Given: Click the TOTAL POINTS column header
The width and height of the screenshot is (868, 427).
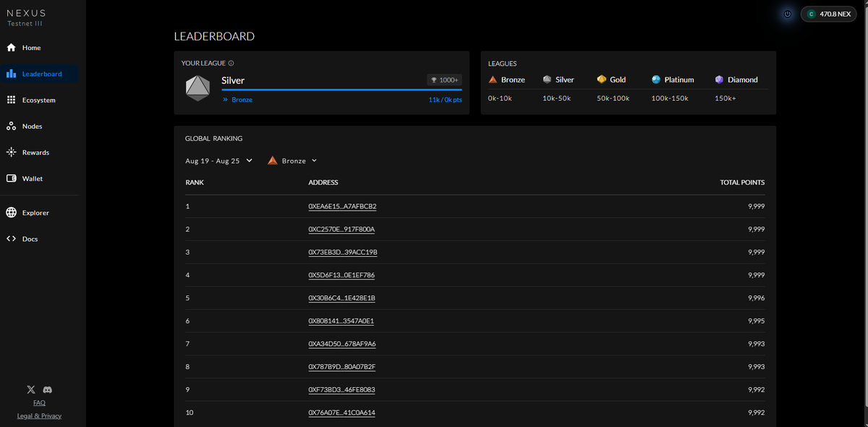Looking at the screenshot, I should click(x=742, y=182).
